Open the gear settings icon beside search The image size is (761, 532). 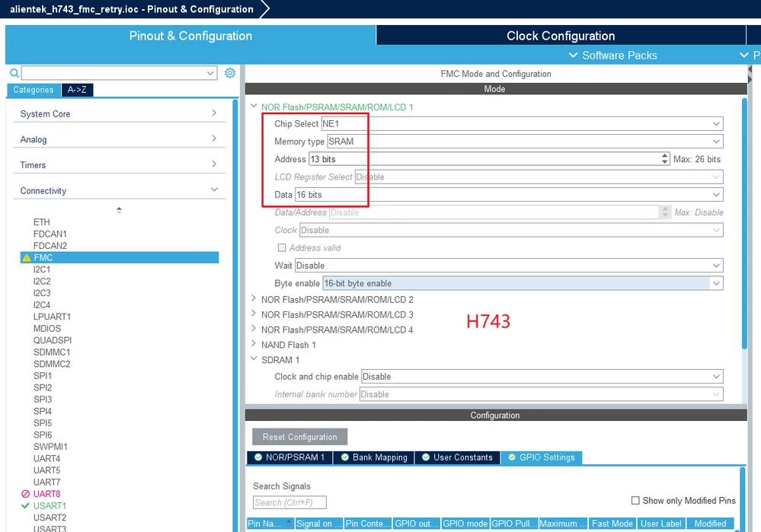click(229, 73)
